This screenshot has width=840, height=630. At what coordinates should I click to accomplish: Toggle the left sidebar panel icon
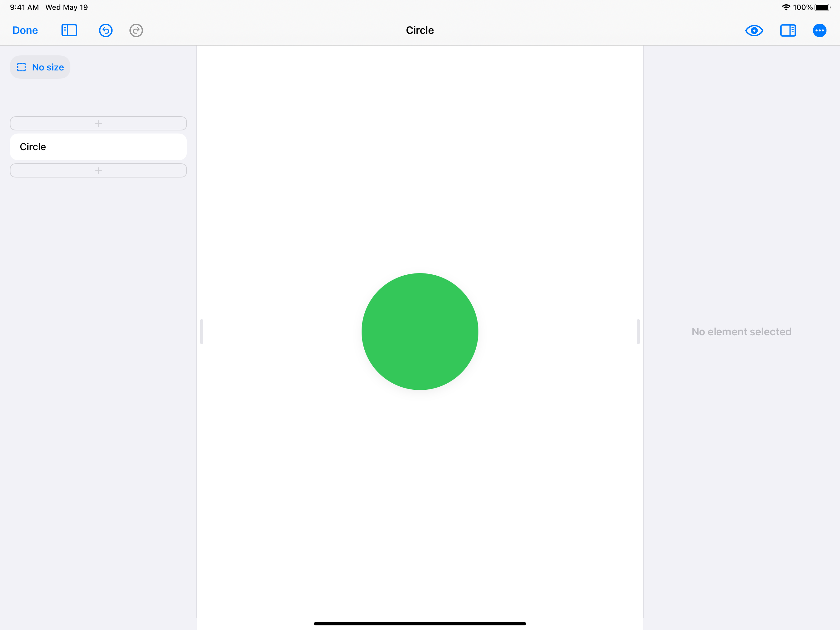pos(69,30)
